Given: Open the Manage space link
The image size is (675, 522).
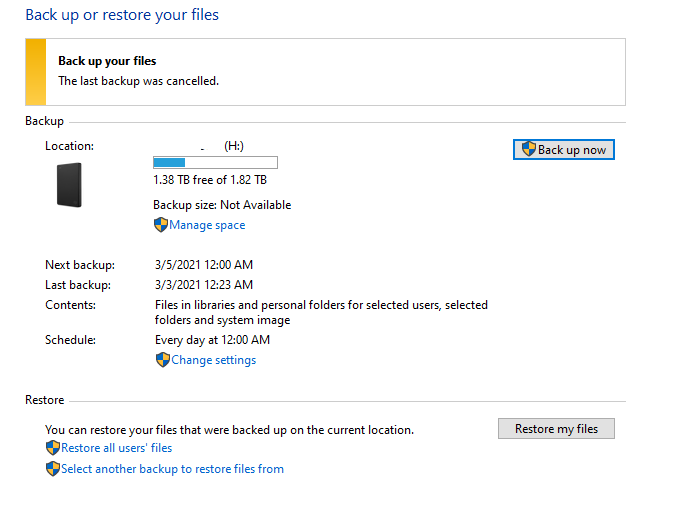Looking at the screenshot, I should coord(207,225).
